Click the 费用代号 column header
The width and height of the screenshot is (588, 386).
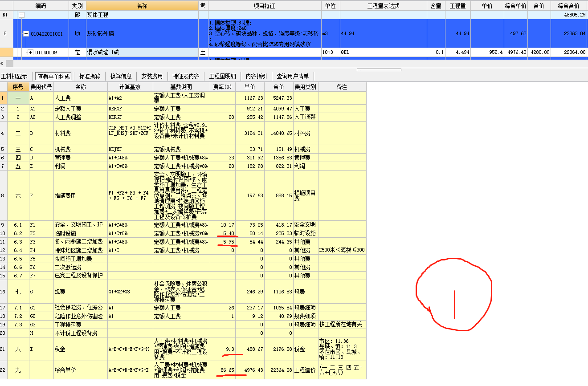click(x=41, y=87)
